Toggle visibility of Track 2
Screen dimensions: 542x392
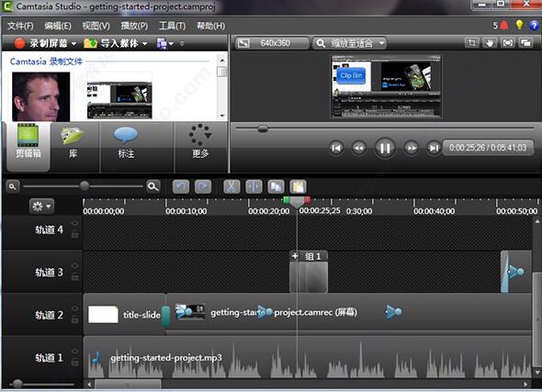[x=74, y=308]
